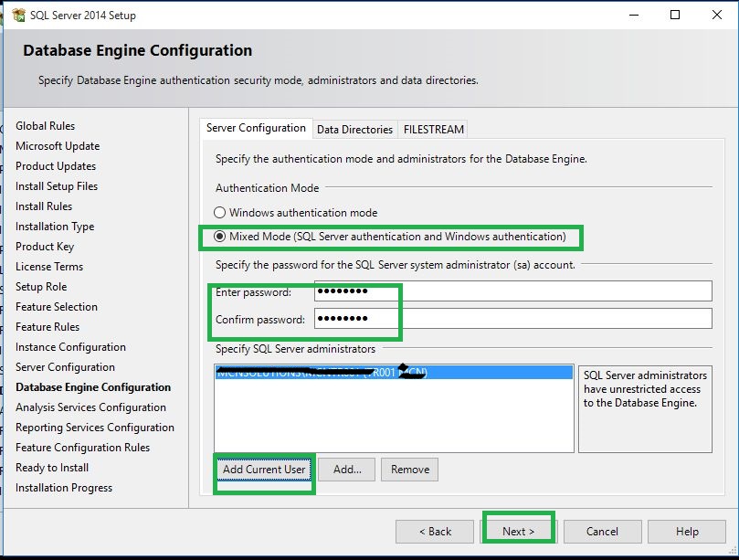Click Feature Rules step in sidebar
This screenshot has height=560, width=739.
(48, 327)
